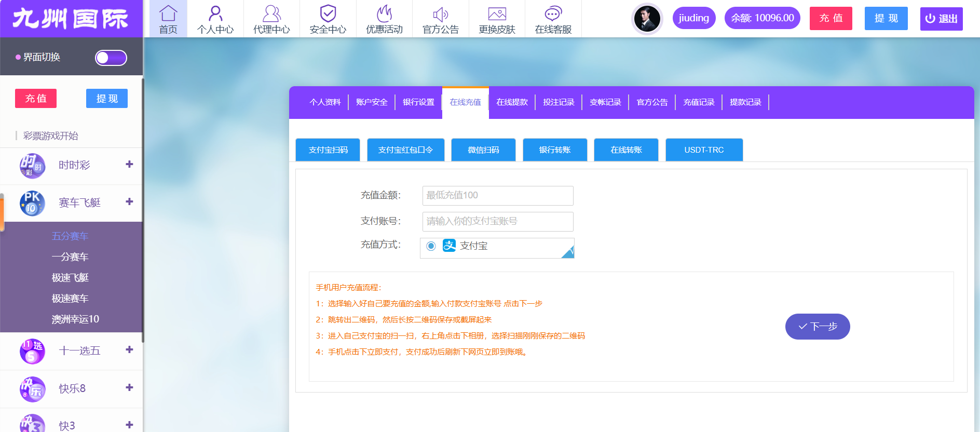
Task: Click the 余额 10096.00 balance badge
Action: [763, 18]
